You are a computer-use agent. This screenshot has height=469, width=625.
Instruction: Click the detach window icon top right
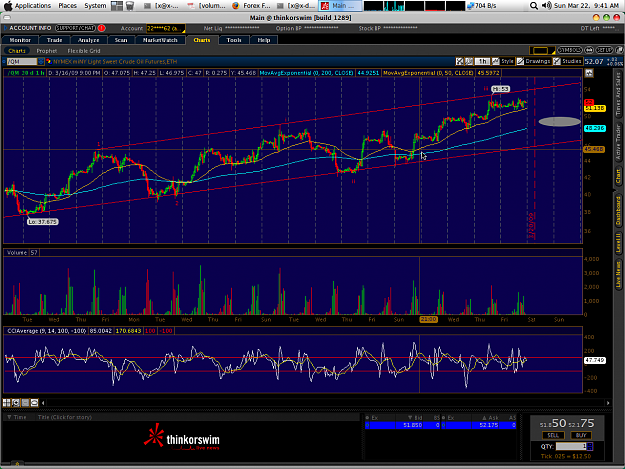[x=619, y=50]
